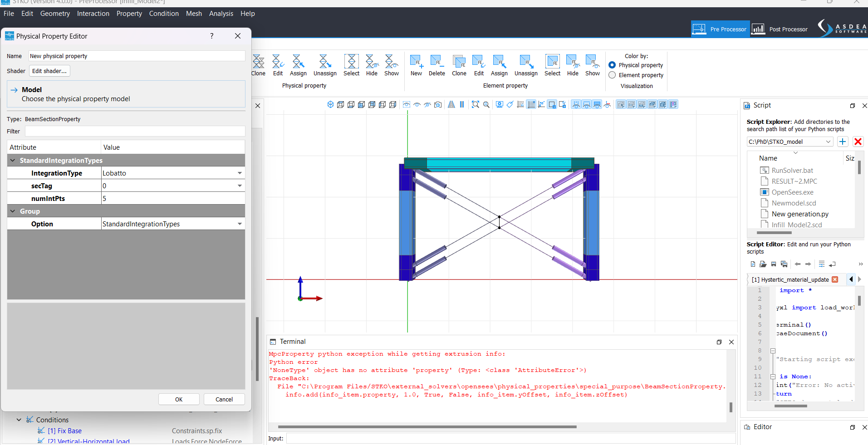
Task: Toggle hidden-eye visibility icon in viewport toolbar
Action: [x=427, y=104]
